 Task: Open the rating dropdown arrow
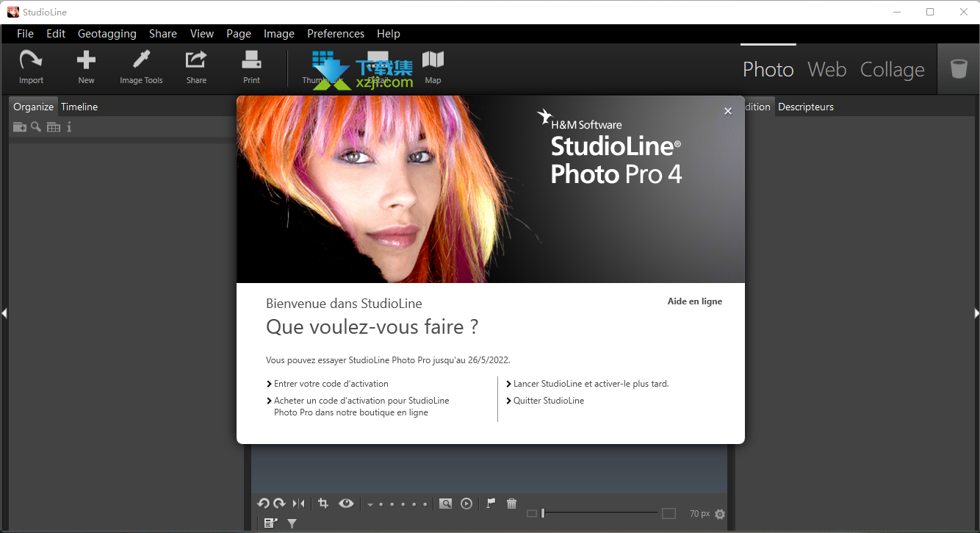point(370,504)
